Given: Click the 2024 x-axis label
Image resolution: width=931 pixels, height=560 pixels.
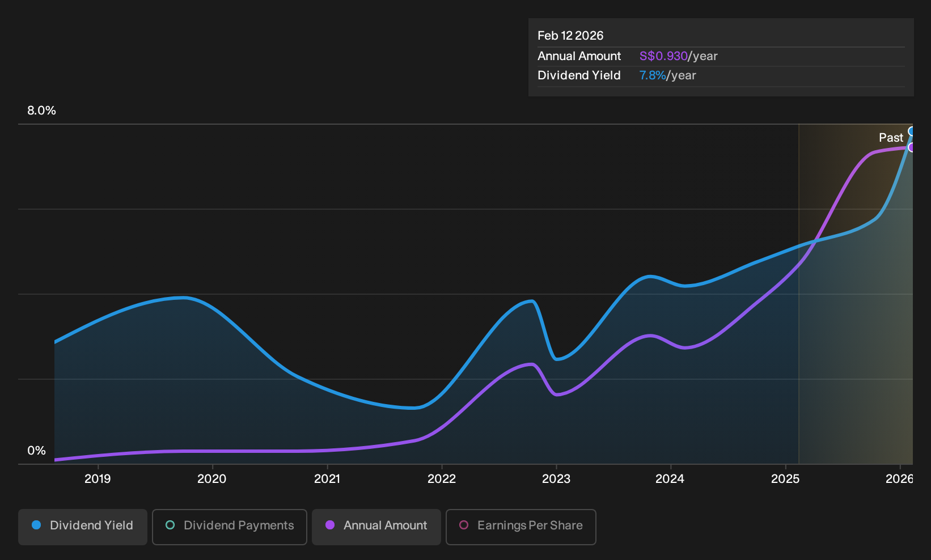Looking at the screenshot, I should [670, 479].
